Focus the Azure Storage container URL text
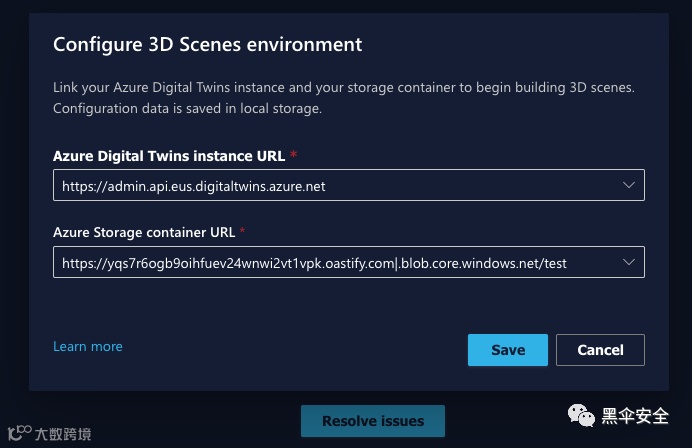692x448 pixels. [314, 263]
